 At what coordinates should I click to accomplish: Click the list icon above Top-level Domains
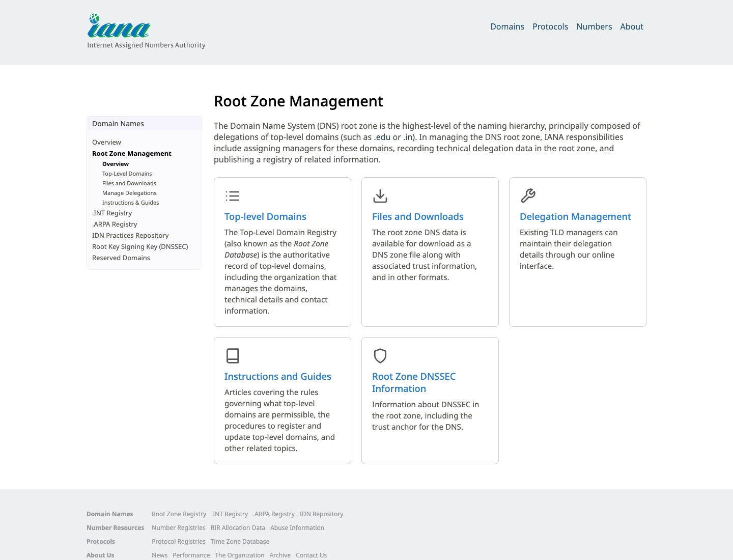tap(233, 196)
